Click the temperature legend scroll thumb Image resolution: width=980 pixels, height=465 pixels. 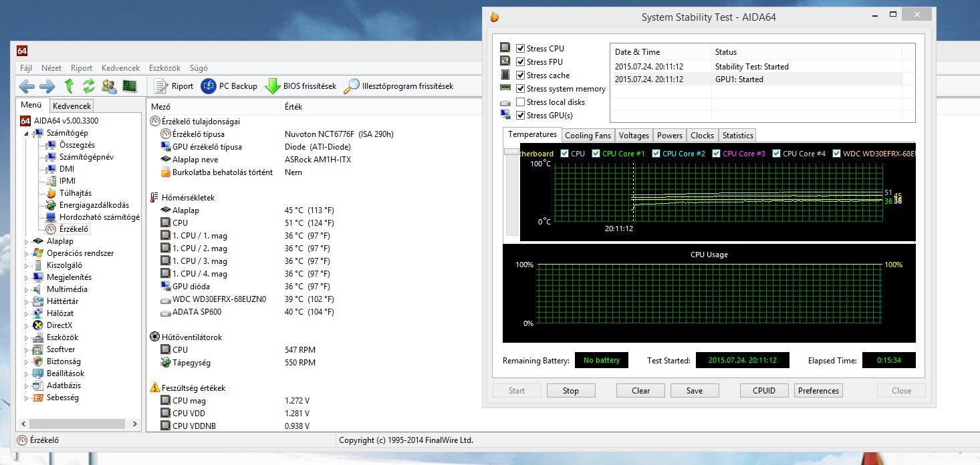click(512, 152)
